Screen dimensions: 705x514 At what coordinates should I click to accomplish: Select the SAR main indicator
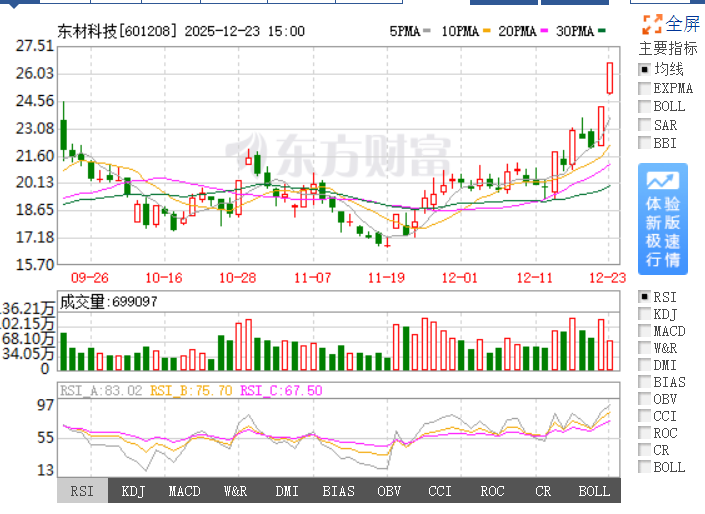(x=644, y=125)
